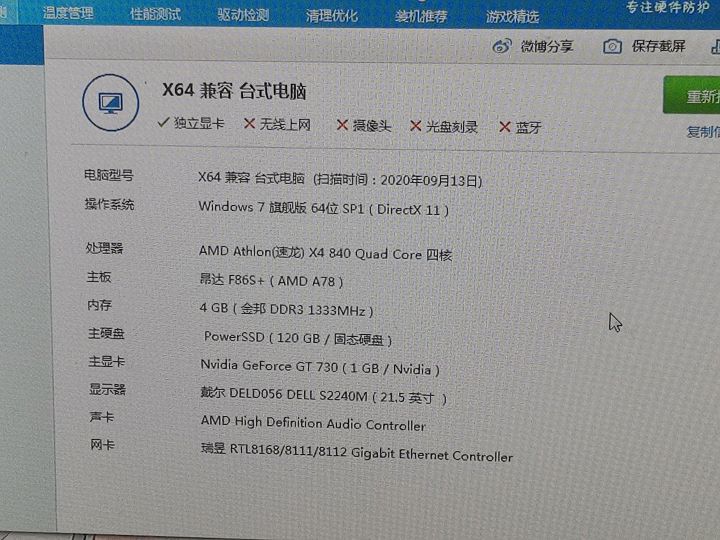This screenshot has height=540, width=720.
Task: Click the green rescan button
Action: (x=692, y=95)
